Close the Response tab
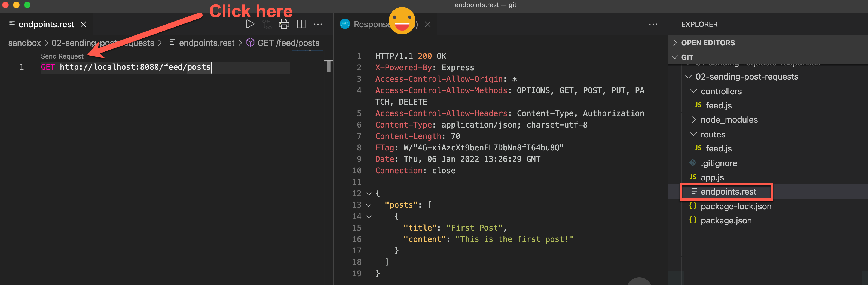The height and width of the screenshot is (285, 868). click(427, 24)
